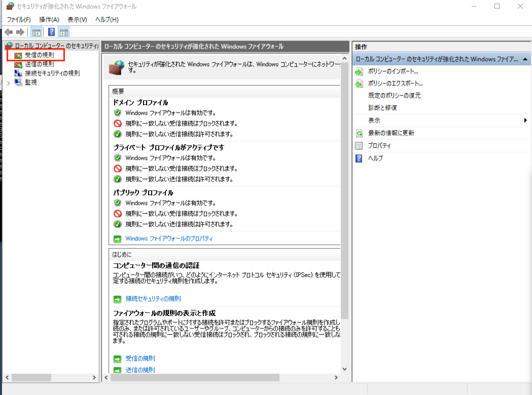Select 受信の規則 in the left tree

pos(39,55)
